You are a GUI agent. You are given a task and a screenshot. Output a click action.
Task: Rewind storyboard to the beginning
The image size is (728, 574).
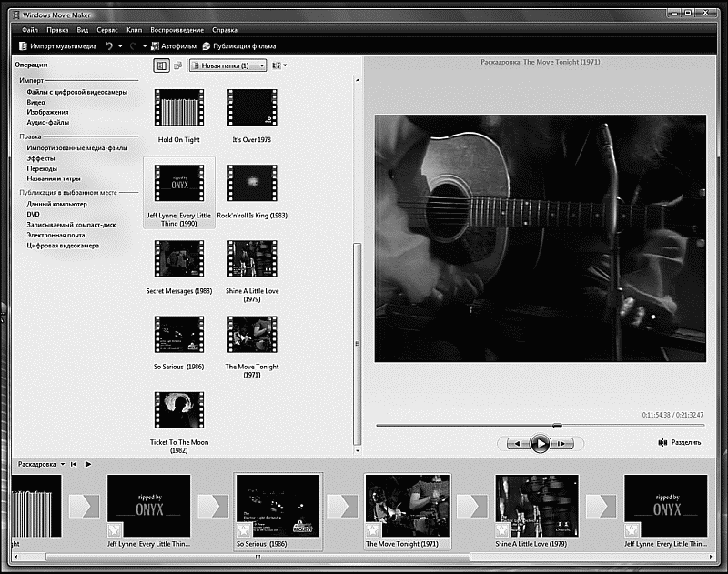(x=74, y=463)
